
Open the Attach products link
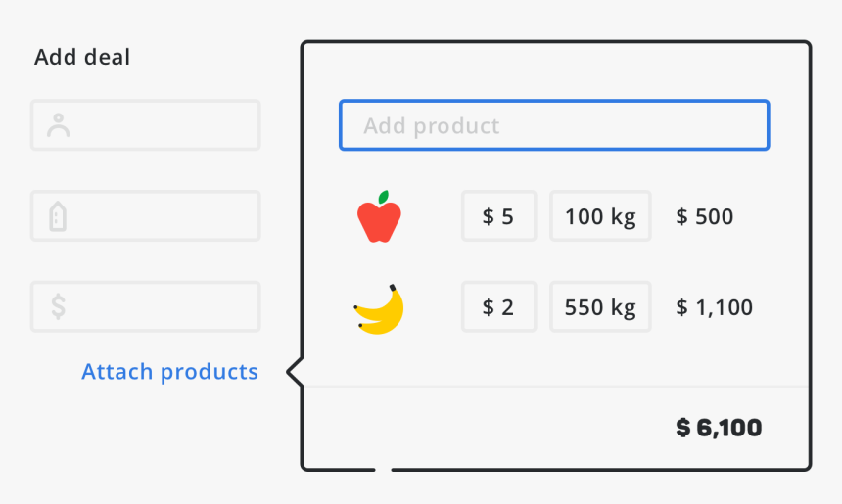click(x=169, y=372)
